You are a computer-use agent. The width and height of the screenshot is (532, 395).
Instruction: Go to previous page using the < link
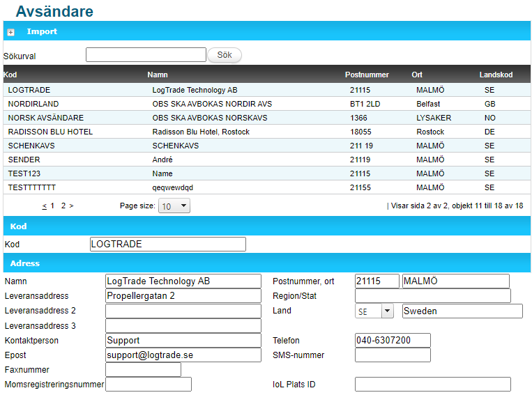point(44,206)
